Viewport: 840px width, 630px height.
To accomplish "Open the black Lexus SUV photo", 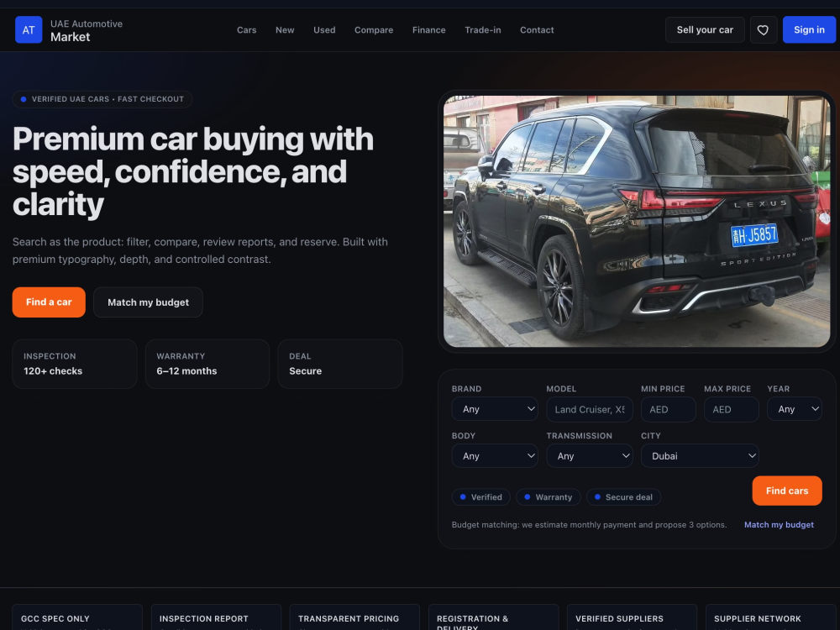I will point(637,221).
